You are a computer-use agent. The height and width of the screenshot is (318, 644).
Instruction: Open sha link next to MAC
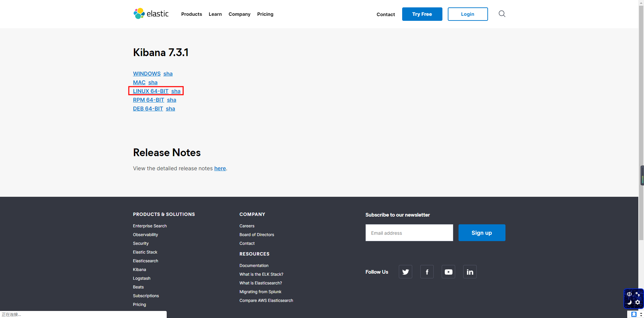point(153,82)
